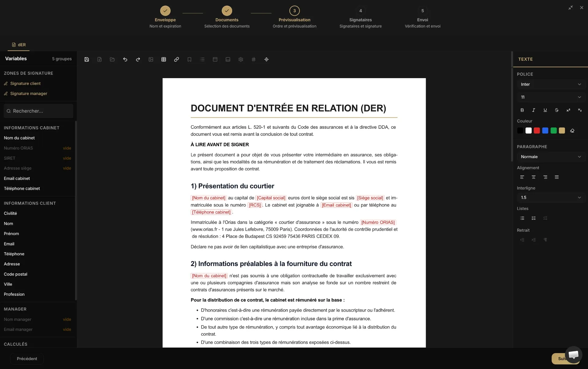Undo the last edit
The width and height of the screenshot is (588, 369).
click(x=125, y=59)
